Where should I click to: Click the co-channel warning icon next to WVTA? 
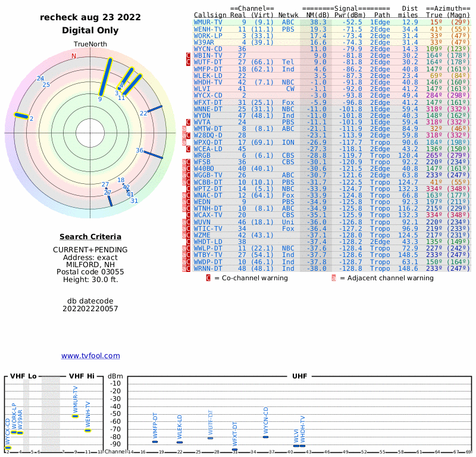[x=189, y=122]
